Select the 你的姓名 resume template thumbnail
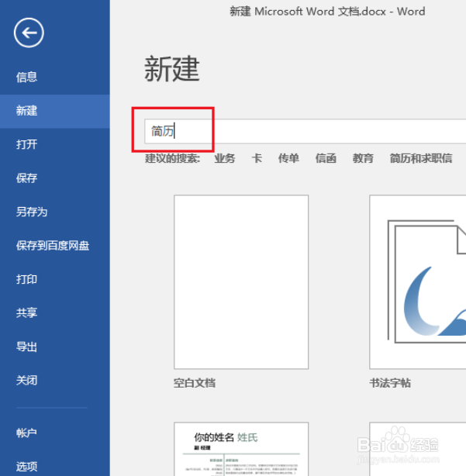Screen dimensions: 466x476 tap(241, 449)
